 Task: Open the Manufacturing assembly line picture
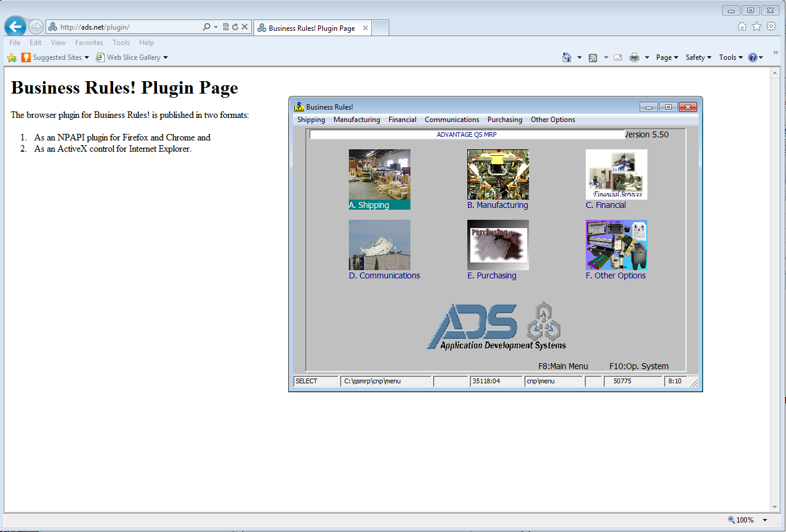(x=498, y=174)
